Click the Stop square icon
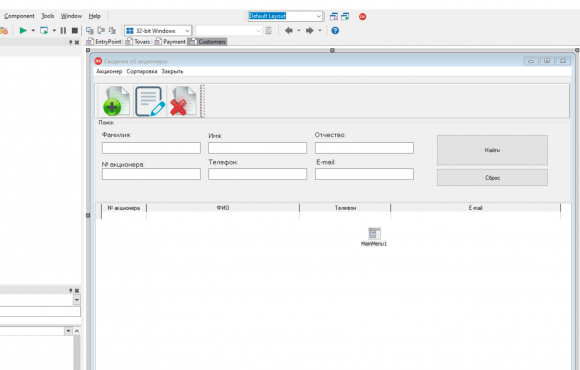The image size is (580, 370). [x=75, y=30]
